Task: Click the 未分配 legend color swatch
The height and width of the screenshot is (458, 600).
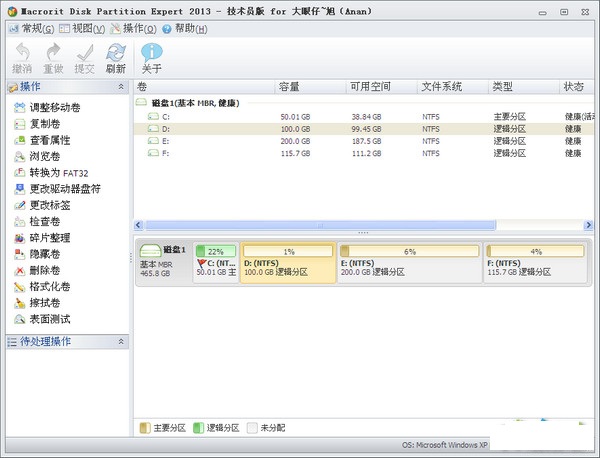Action: click(x=252, y=428)
